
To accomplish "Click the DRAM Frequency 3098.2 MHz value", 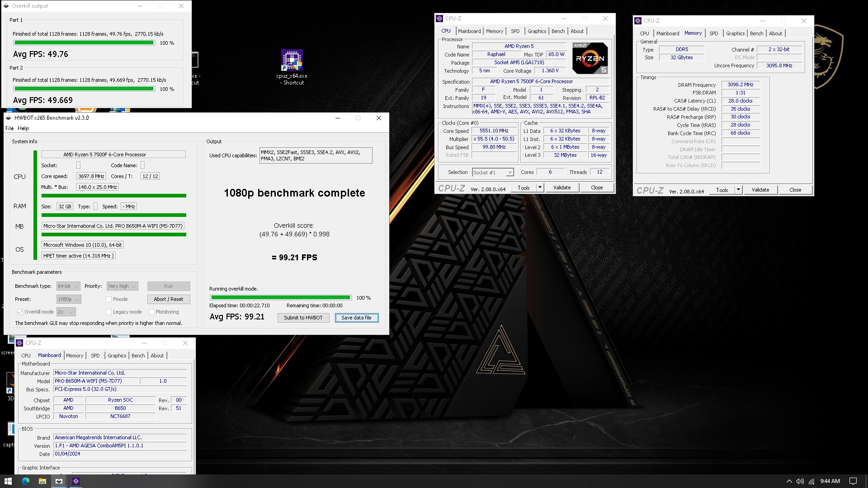I will [x=741, y=84].
